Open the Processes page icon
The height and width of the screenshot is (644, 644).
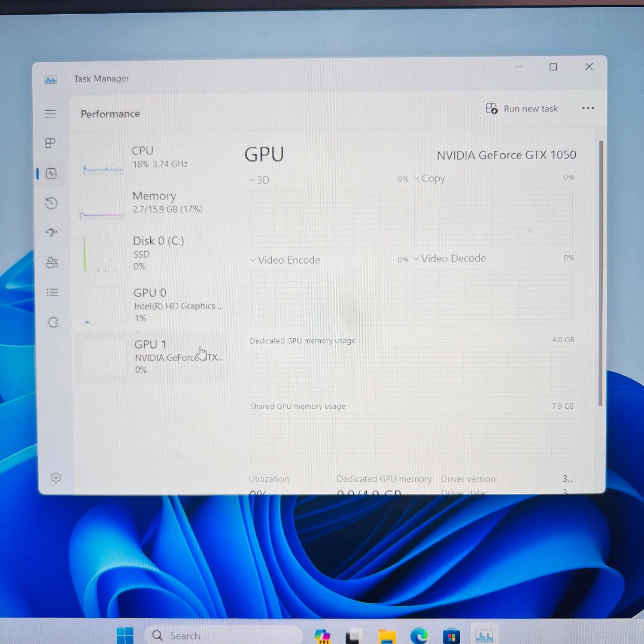click(x=50, y=143)
